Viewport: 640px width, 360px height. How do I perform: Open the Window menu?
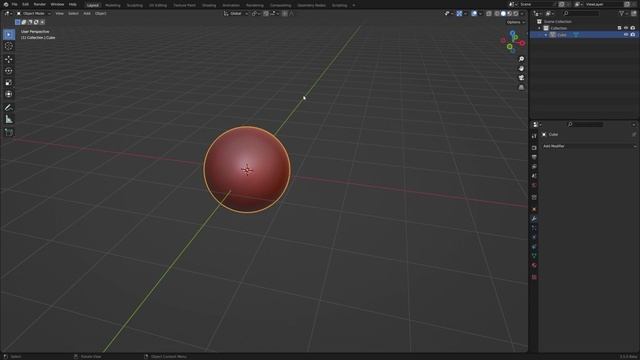[x=57, y=4]
